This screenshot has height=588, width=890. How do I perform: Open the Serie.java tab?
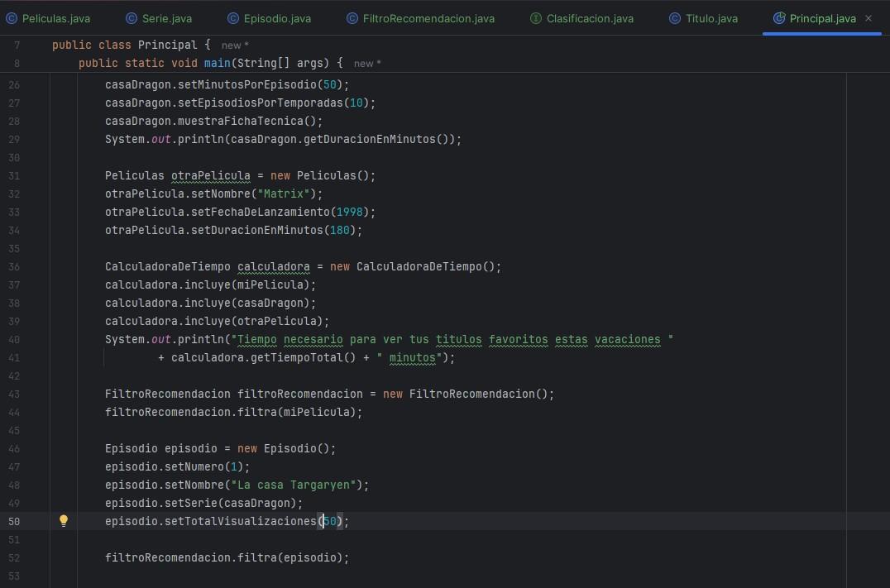159,18
